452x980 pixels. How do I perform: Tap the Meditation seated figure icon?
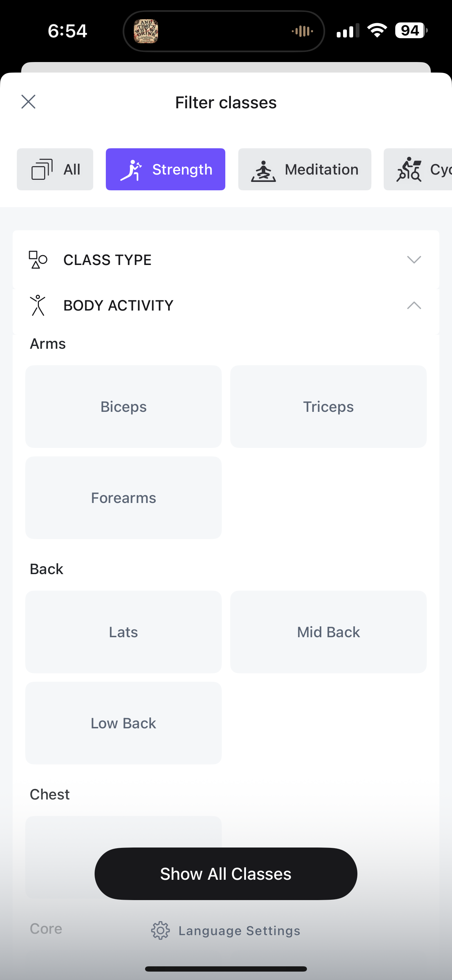click(x=263, y=170)
